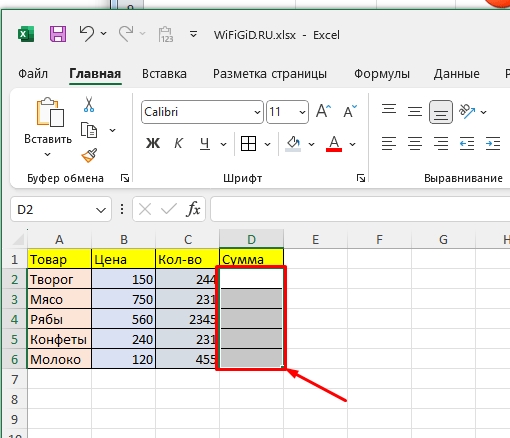The image size is (510, 438).
Task: Click the quantity cell 2345
Action: point(187,319)
